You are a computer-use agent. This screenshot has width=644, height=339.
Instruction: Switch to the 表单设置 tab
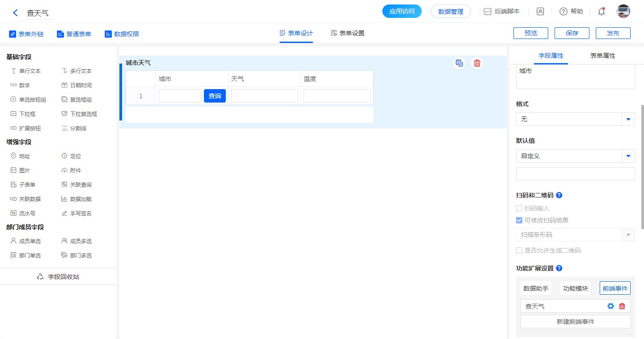347,33
